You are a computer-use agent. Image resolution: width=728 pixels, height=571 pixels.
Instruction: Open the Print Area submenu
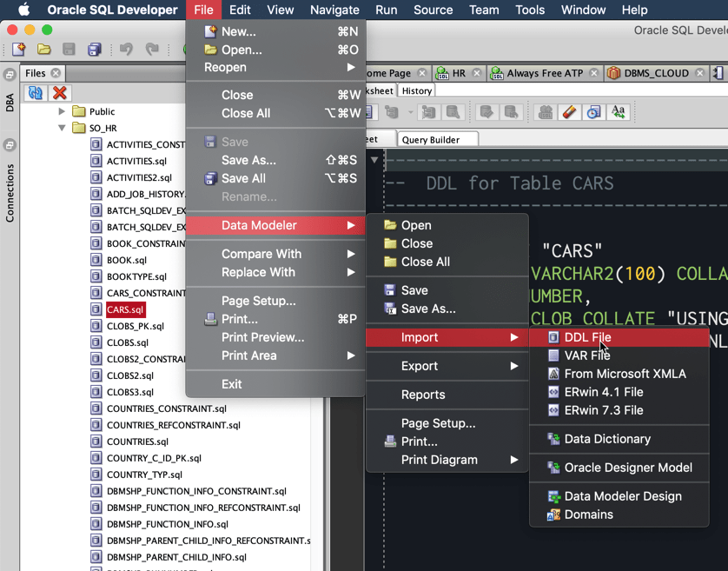click(275, 355)
